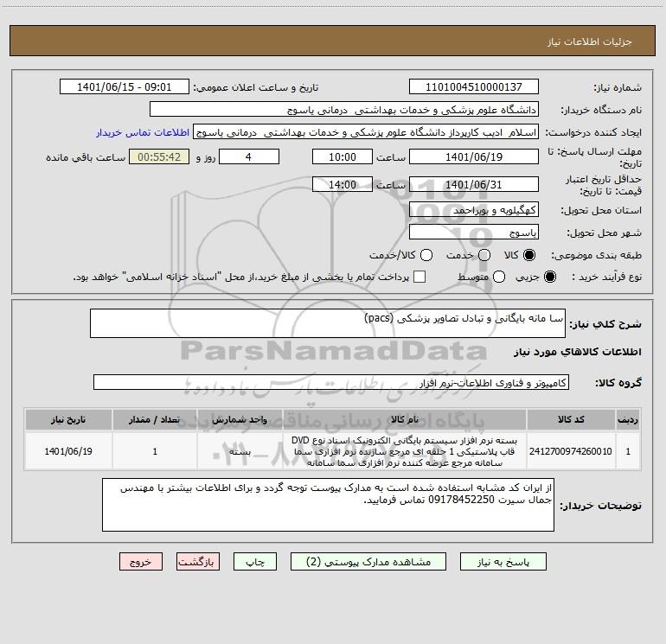Click the announcement date field 1401/06/15 - 09:01
Image resolution: width=666 pixels, height=644 pixels.
124,86
